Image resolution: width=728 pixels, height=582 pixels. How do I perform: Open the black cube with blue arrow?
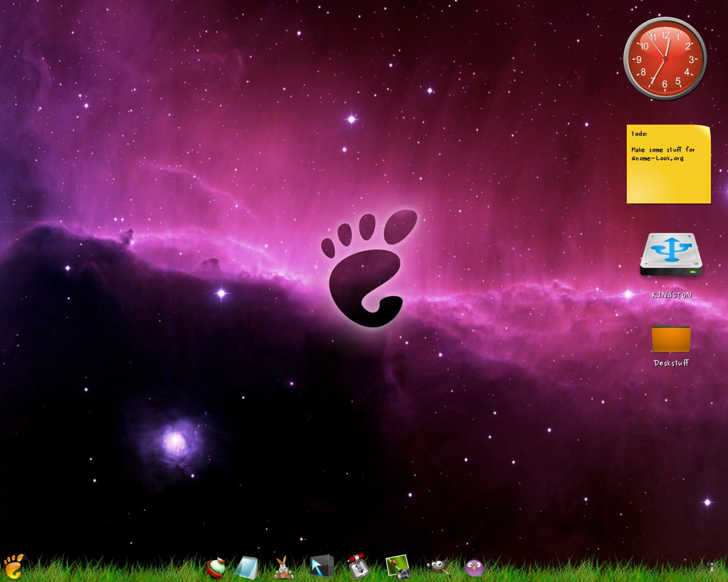click(x=322, y=567)
